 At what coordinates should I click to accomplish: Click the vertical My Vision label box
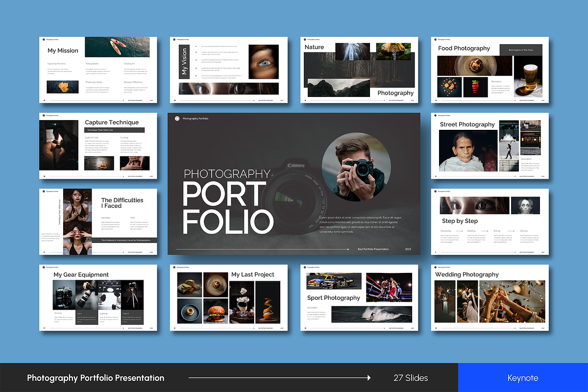click(184, 61)
